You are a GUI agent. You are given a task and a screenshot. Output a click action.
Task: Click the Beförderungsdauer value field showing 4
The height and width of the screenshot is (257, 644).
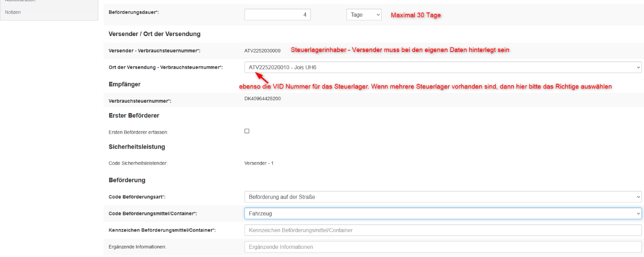tap(277, 14)
